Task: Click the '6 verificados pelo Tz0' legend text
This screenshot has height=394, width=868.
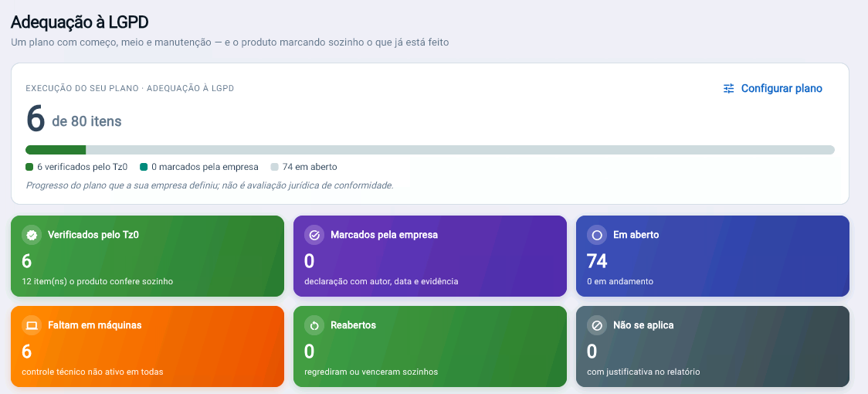Action: [x=83, y=167]
